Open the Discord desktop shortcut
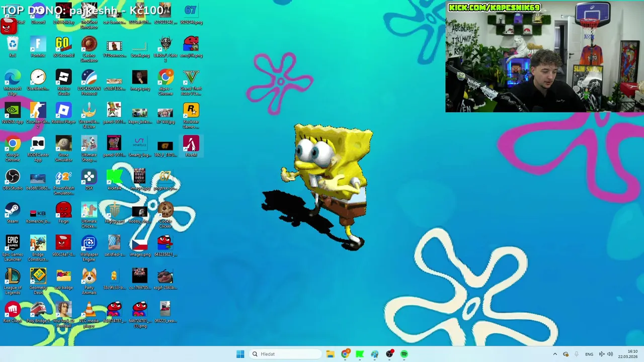 pyautogui.click(x=38, y=15)
